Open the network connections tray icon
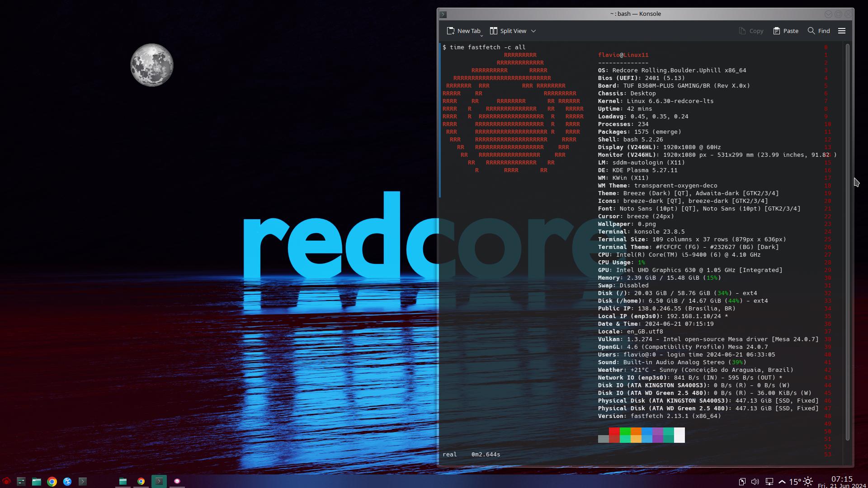 769,482
